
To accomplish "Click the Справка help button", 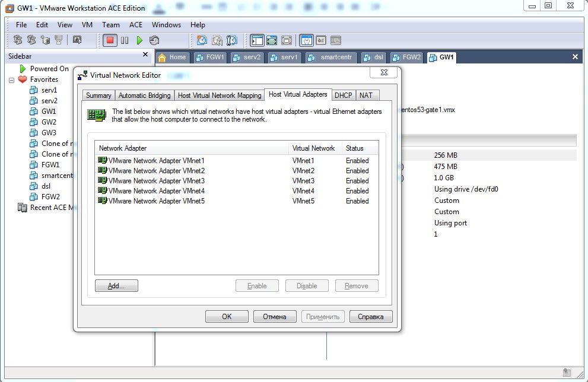I will 371,317.
